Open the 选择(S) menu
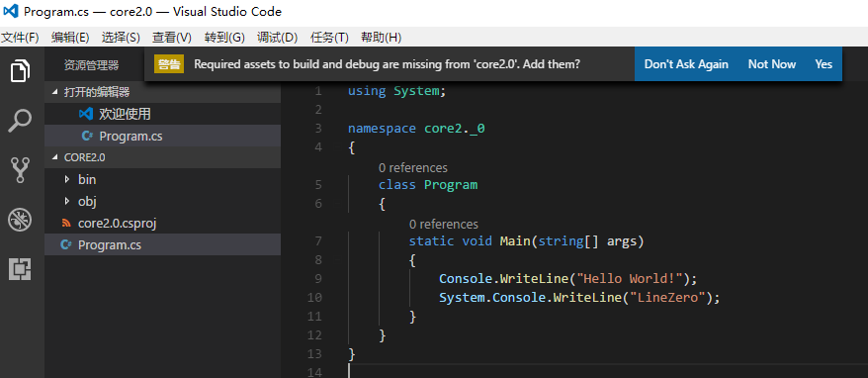This screenshot has height=378, width=868. 121,38
